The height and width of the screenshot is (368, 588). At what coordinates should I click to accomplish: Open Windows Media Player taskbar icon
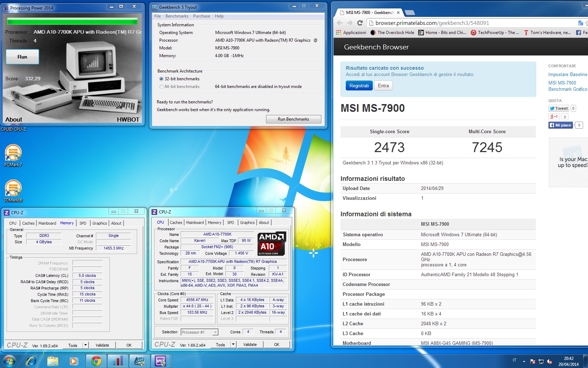74,361
